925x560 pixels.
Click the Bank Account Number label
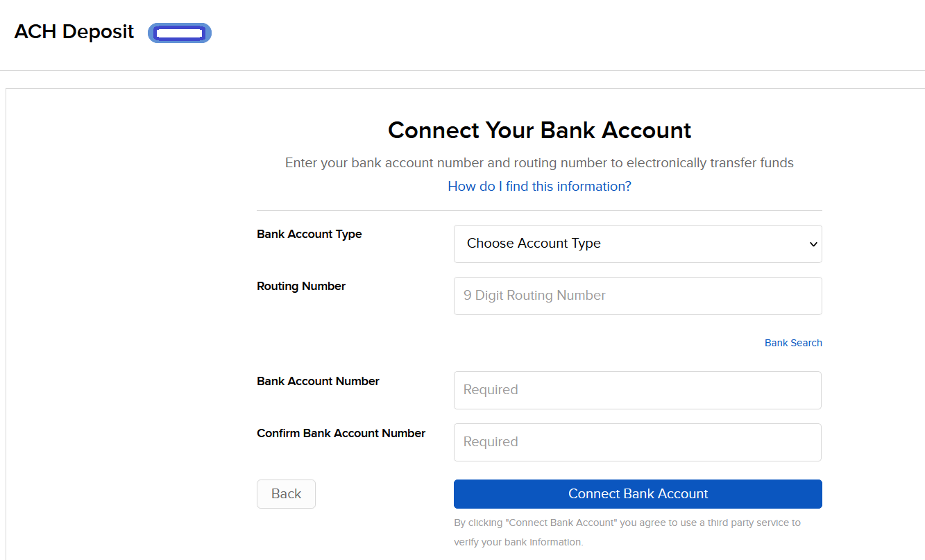click(318, 381)
